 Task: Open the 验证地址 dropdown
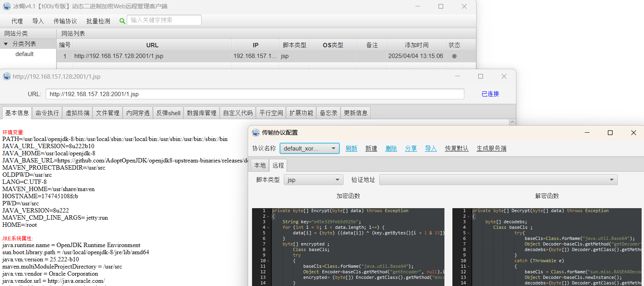click(499, 180)
